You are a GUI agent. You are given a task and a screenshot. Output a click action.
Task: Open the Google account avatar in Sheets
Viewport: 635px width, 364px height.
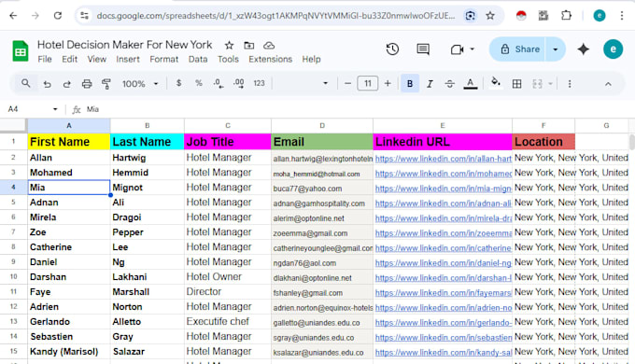(x=614, y=49)
